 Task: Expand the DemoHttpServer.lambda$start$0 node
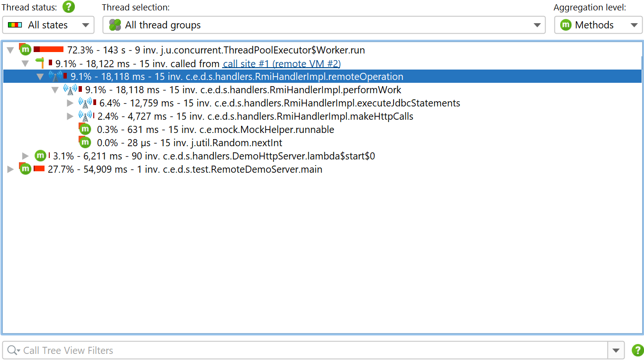tap(26, 156)
